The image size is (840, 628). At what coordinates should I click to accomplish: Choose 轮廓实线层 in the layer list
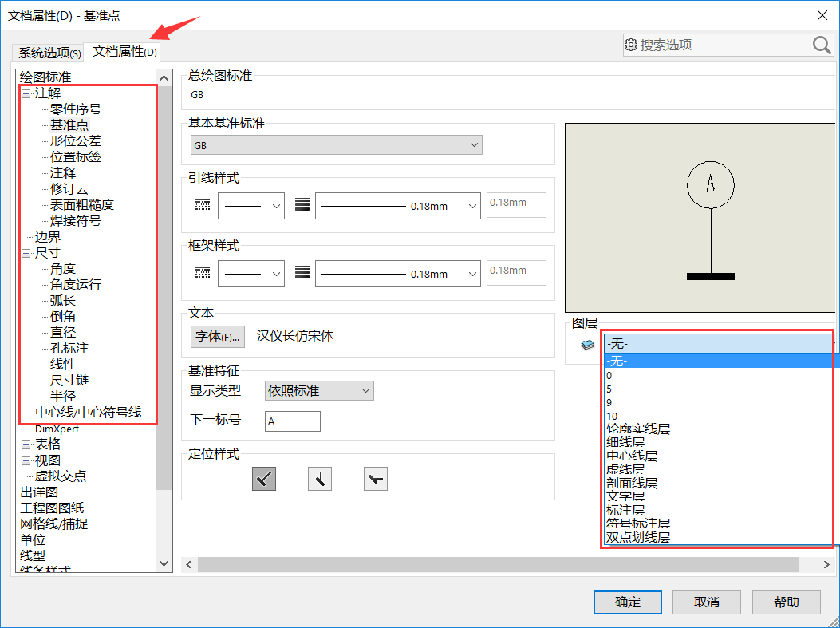click(718, 429)
